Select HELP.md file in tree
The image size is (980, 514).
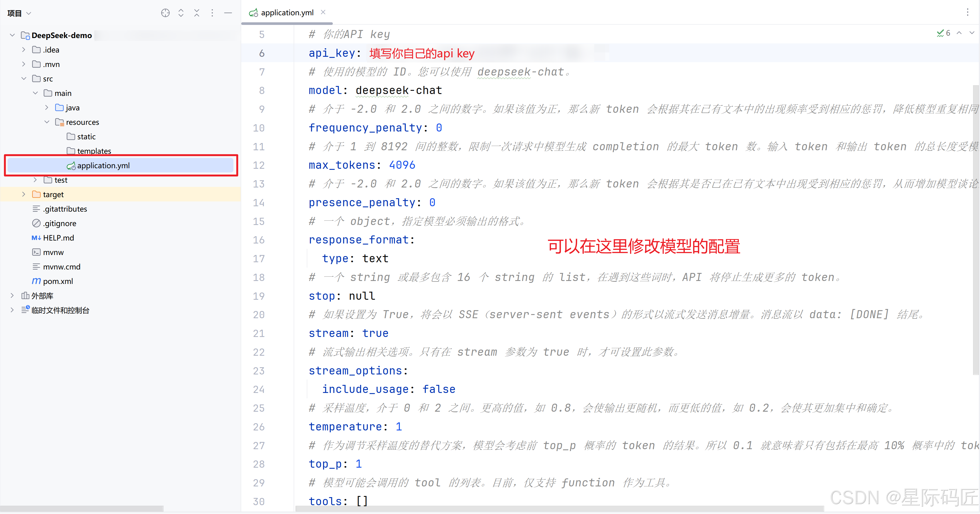pyautogui.click(x=58, y=238)
